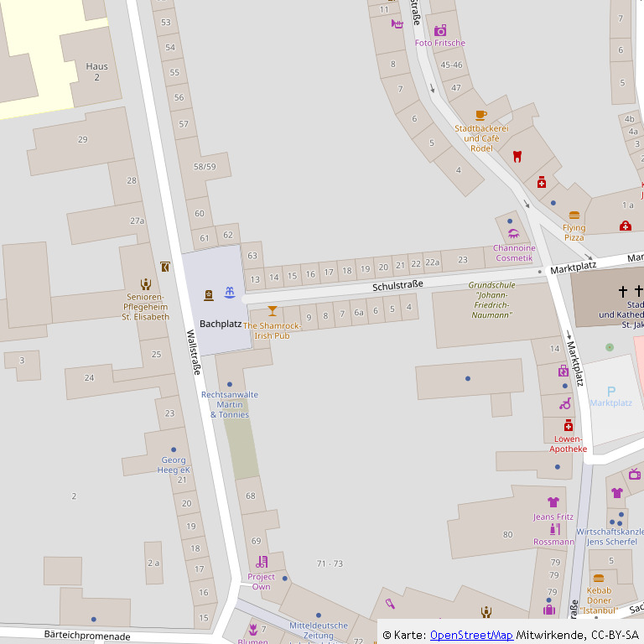
Task: Click the Jeans Fritz shirt icon
Action: coord(553,502)
